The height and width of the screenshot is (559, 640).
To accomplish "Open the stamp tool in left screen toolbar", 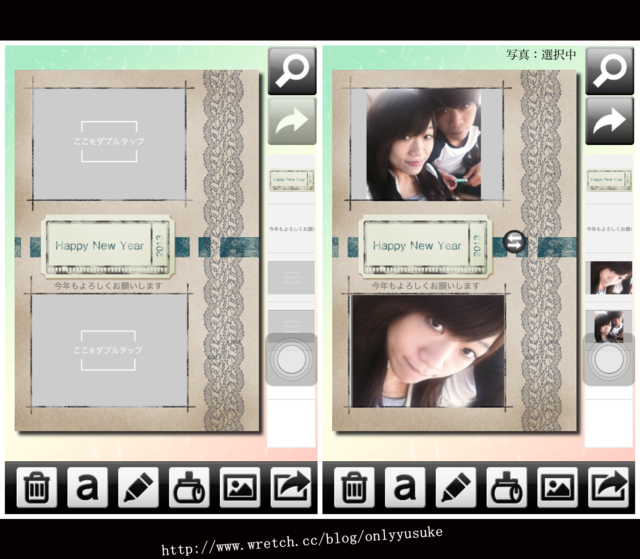I will point(189,487).
